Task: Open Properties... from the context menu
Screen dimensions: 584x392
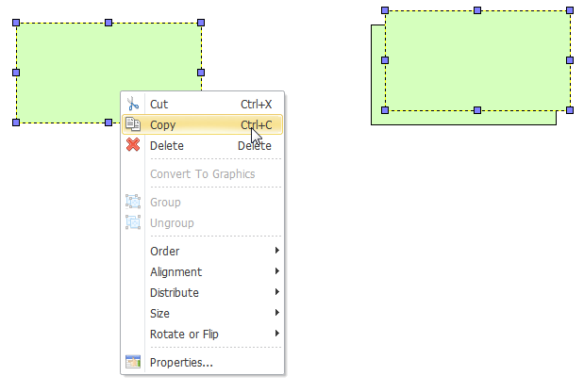Action: coord(202,362)
